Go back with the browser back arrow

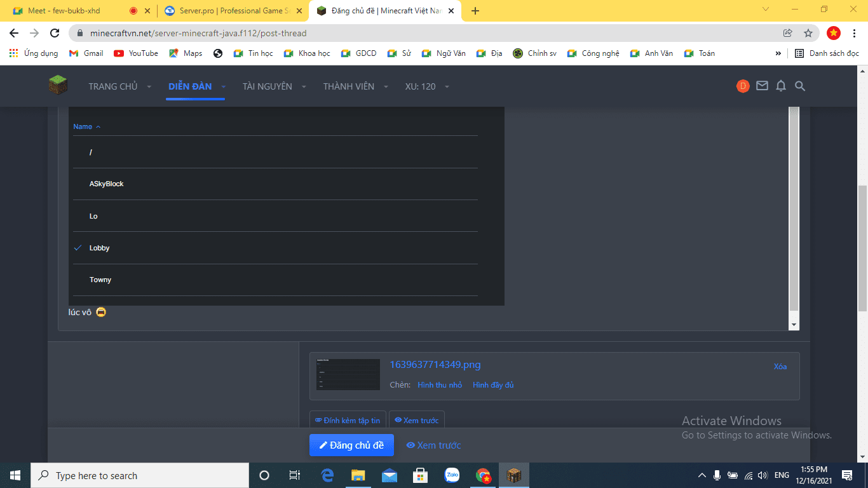point(14,33)
